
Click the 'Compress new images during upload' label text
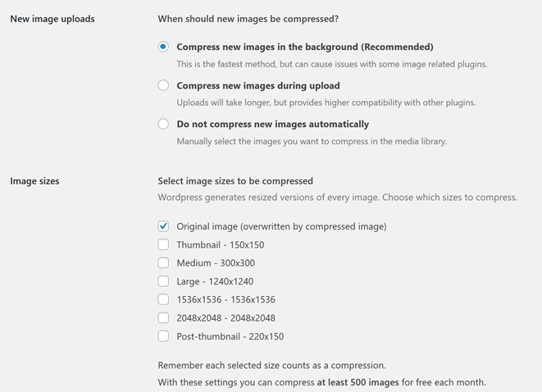[x=258, y=86]
